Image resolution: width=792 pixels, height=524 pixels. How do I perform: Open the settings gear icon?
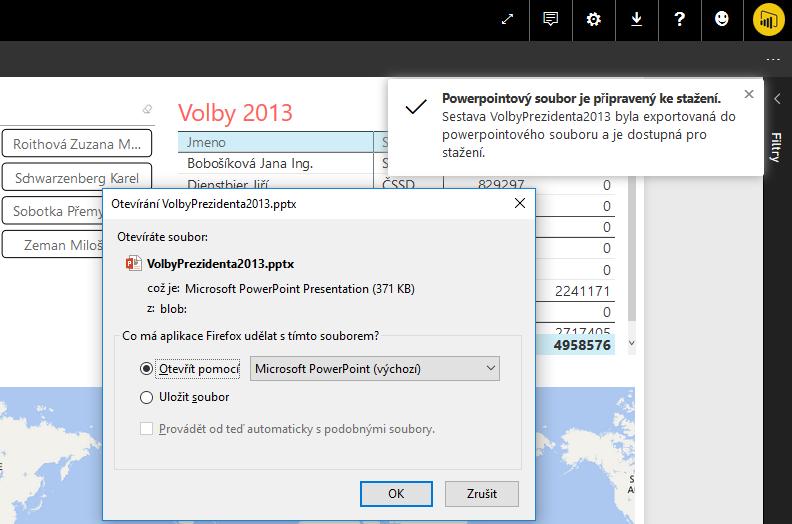pyautogui.click(x=593, y=19)
